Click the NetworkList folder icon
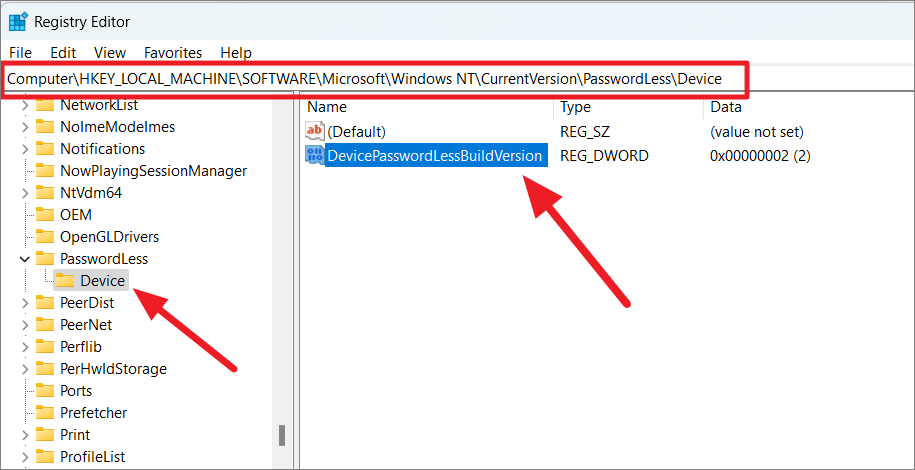Viewport: 915px width, 470px height. (45, 105)
